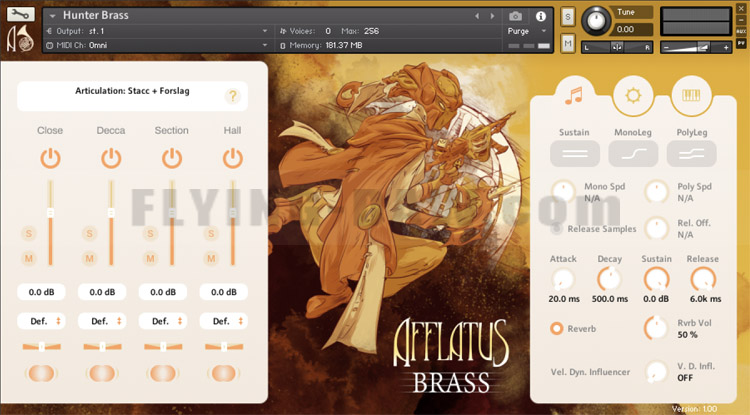Click the Rvrb Vol knob

[x=656, y=328]
